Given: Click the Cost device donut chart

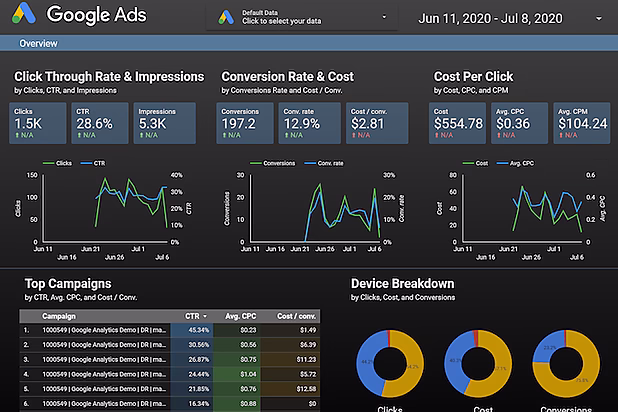Looking at the screenshot, I should 478,364.
